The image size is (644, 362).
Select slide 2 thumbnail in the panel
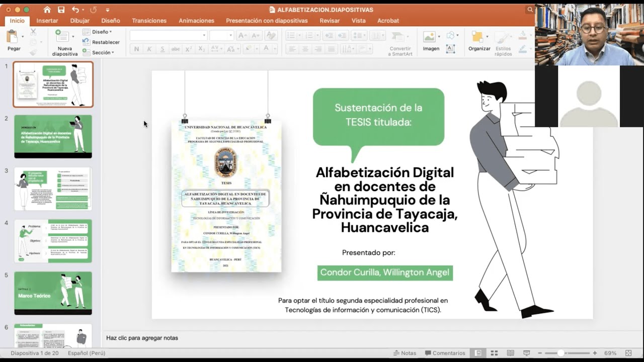[x=53, y=136]
